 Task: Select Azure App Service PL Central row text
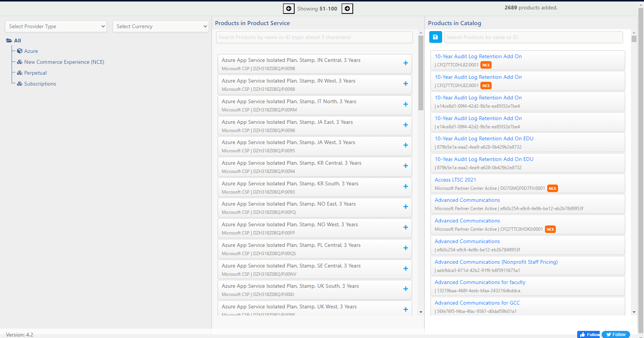click(291, 245)
